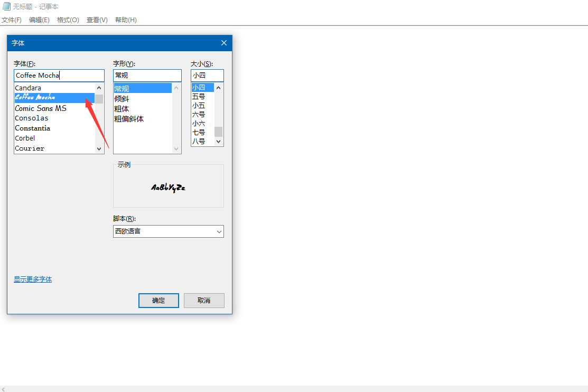Select Corbel font

54,138
